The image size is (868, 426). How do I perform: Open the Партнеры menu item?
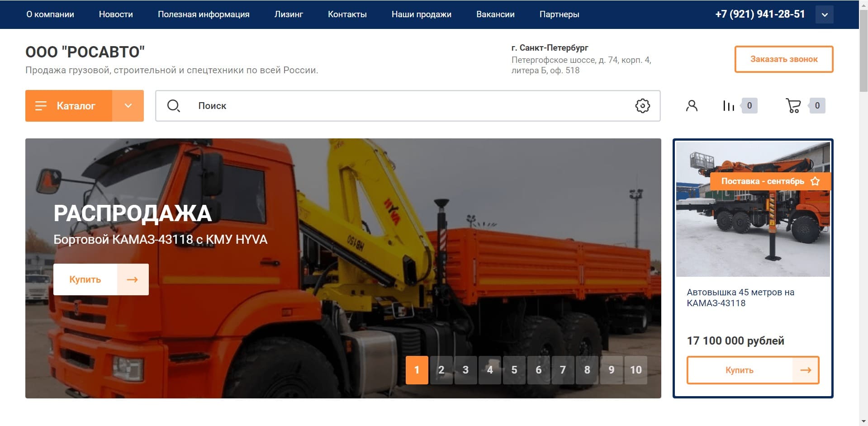point(559,14)
